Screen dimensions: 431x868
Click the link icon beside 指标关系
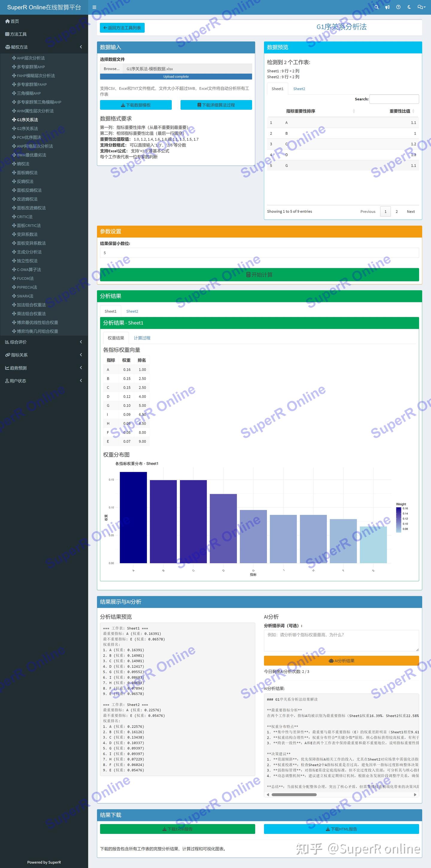(7, 355)
